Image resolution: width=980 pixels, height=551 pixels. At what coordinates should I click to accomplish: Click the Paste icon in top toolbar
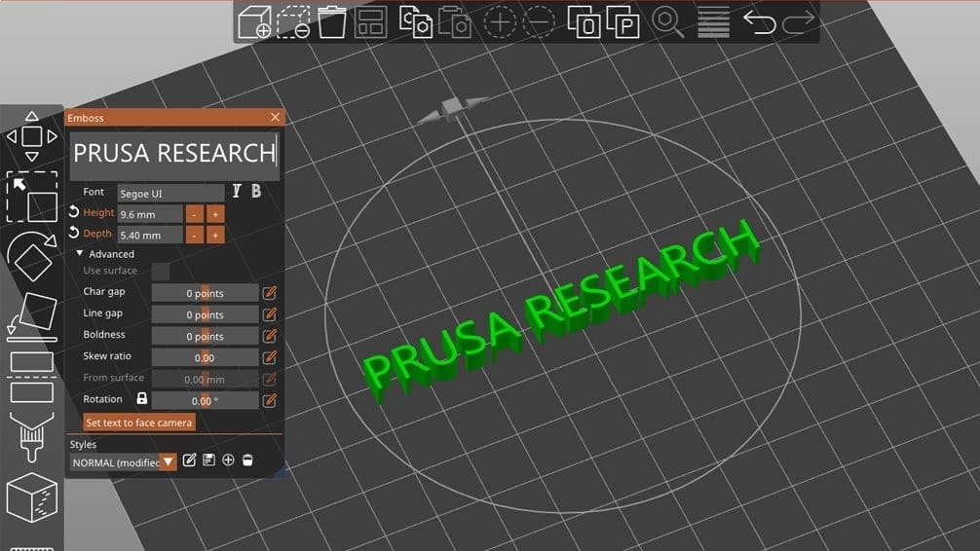pos(454,22)
